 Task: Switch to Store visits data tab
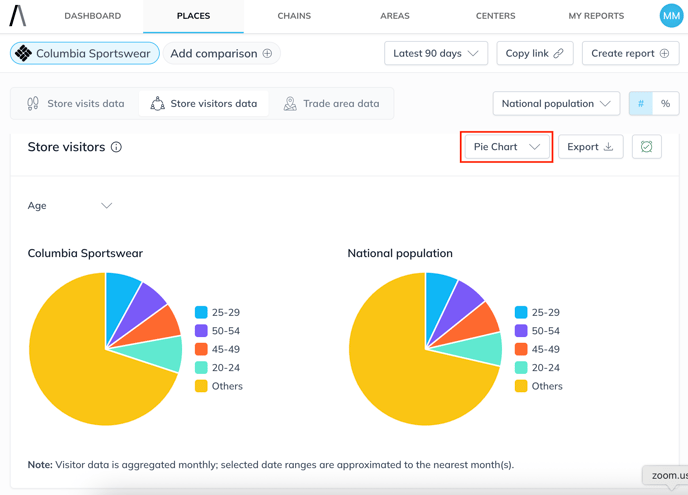(x=75, y=103)
